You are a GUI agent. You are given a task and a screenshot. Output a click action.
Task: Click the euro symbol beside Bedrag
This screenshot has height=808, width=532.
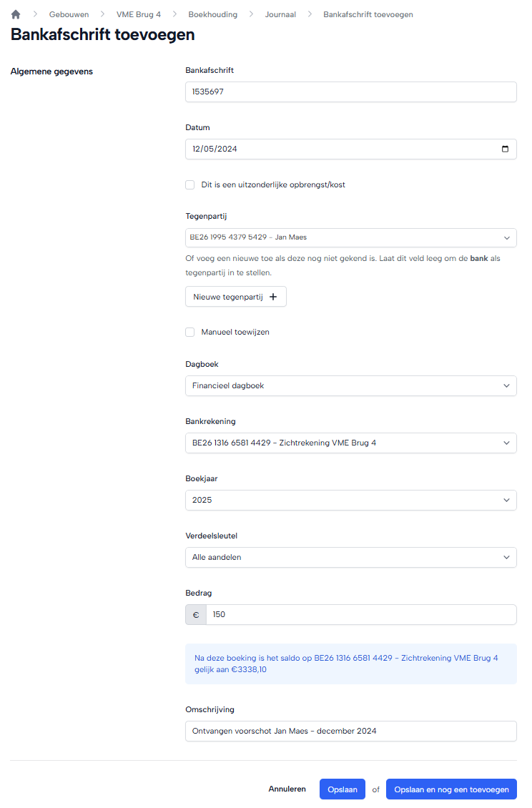point(196,615)
